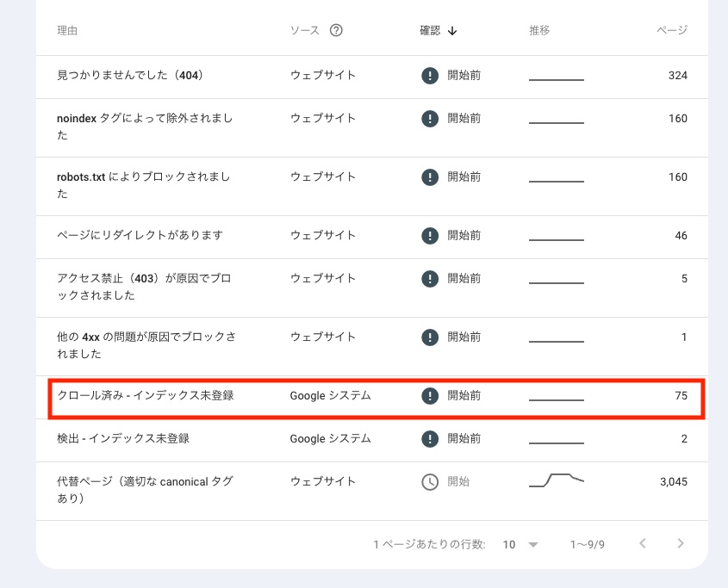Click the clock icon on the 代替ページ row
The image size is (728, 588).
[x=429, y=482]
